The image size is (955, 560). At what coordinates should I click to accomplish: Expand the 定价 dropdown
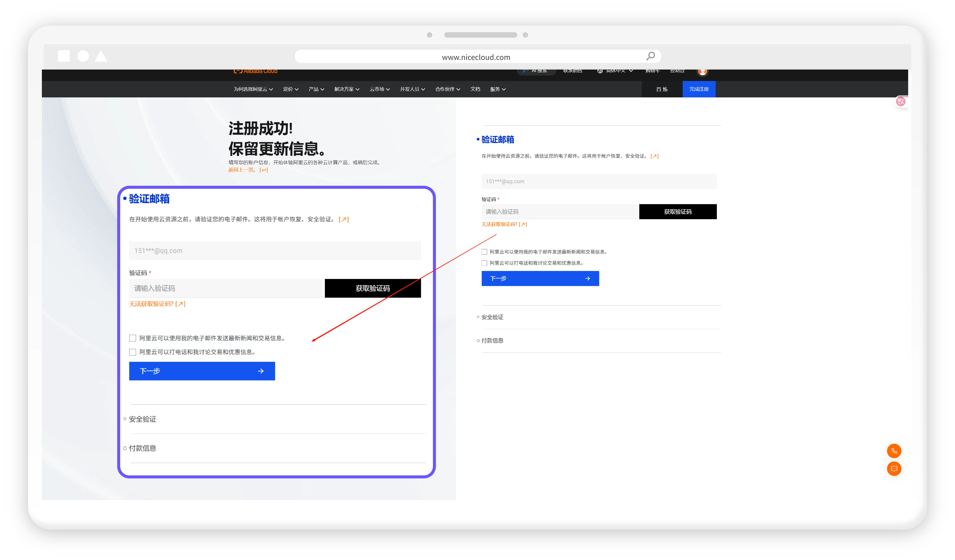(291, 89)
